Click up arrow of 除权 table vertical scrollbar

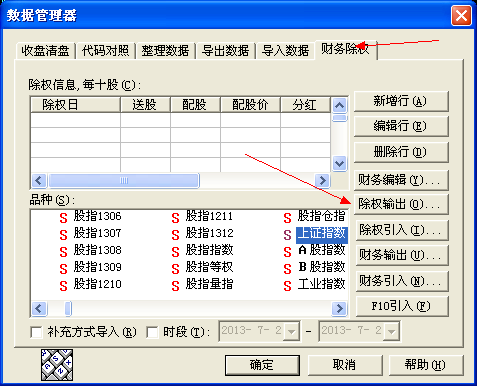tap(340, 106)
